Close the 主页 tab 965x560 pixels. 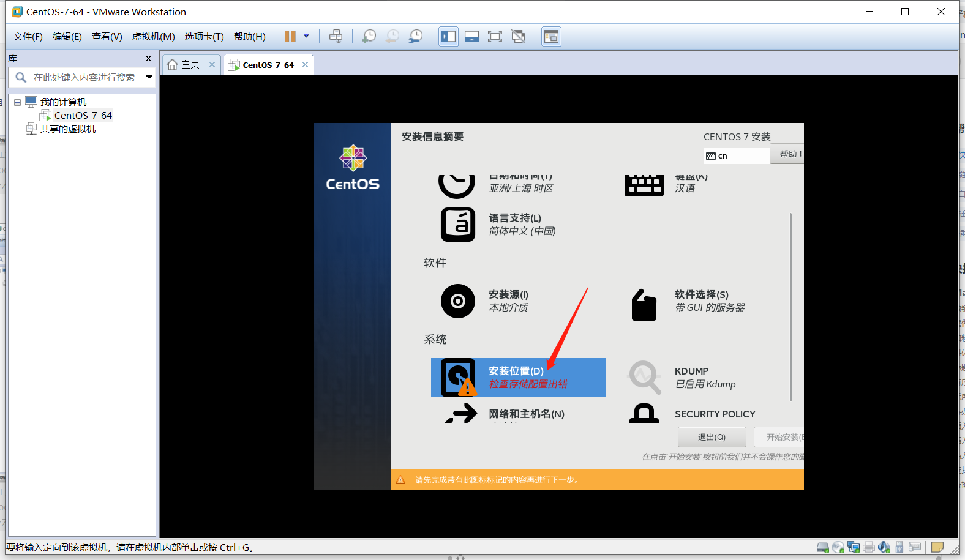pyautogui.click(x=212, y=64)
